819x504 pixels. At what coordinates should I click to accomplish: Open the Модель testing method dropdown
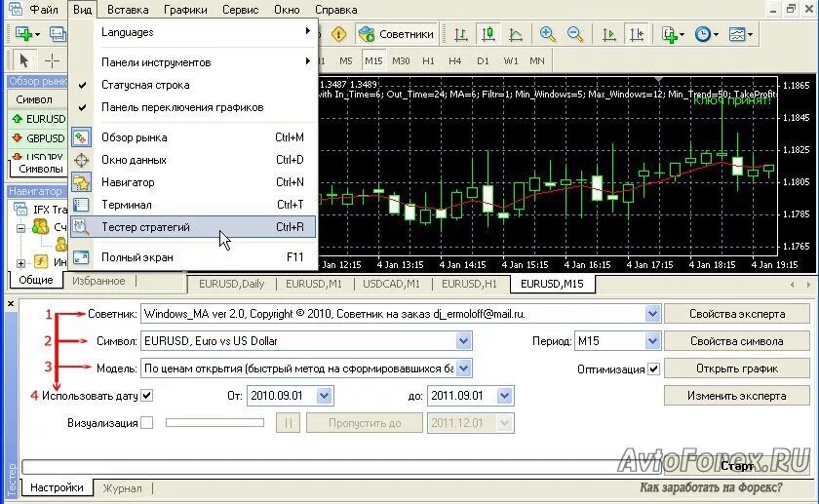(463, 368)
